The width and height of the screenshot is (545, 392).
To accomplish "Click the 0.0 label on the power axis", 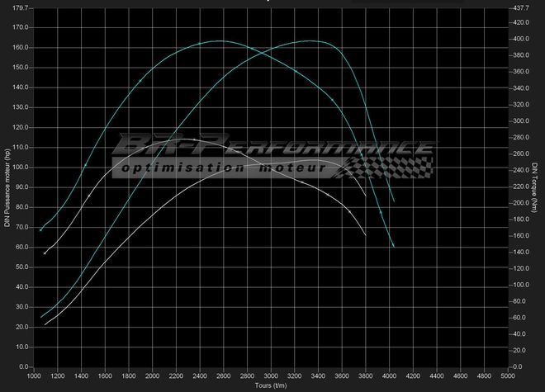I will [22, 366].
